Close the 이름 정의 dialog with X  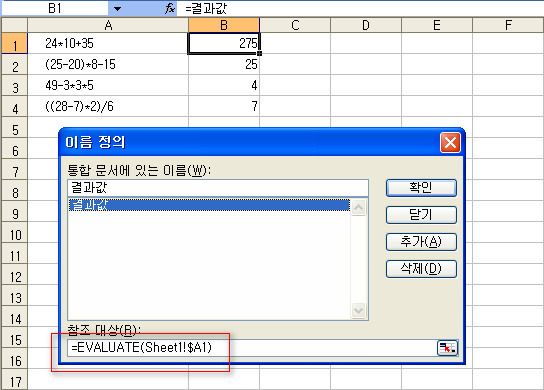(x=450, y=142)
